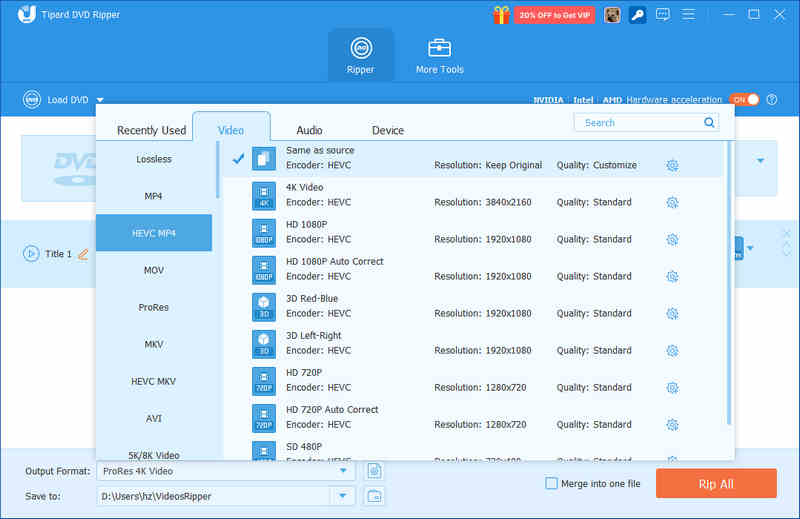Open settings gear for HD 720P preset
The width and height of the screenshot is (800, 519).
672,387
